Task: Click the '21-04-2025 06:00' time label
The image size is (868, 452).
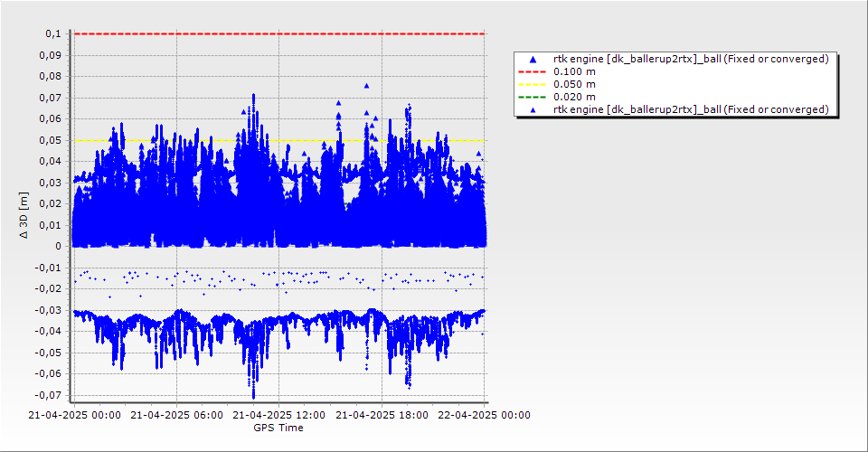Action: [x=176, y=415]
